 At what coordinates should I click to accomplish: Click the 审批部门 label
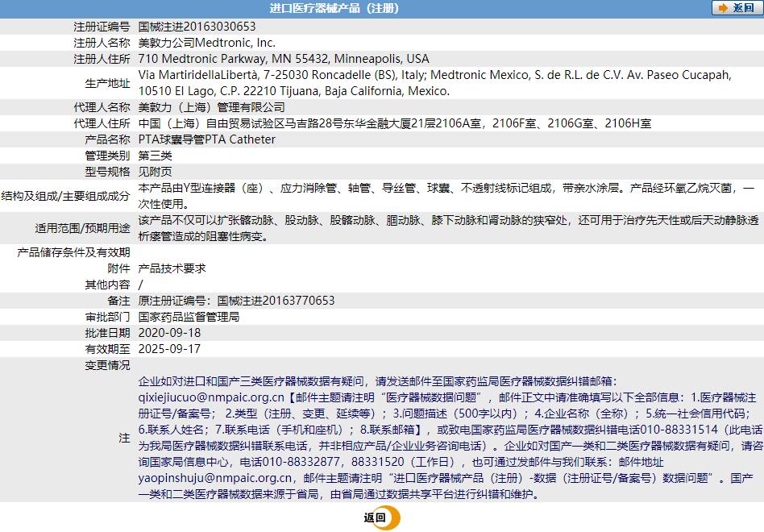[x=108, y=317]
